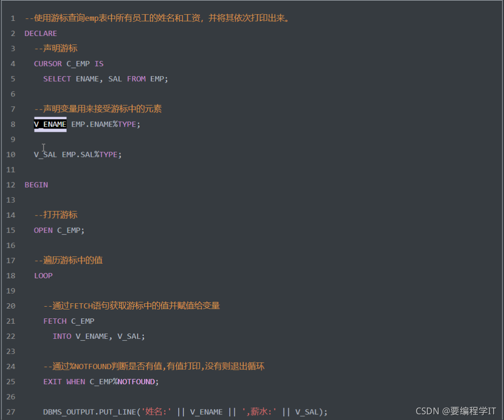This screenshot has width=504, height=420.
Task: Click the LOOP keyword on line 18
Action: coord(43,275)
